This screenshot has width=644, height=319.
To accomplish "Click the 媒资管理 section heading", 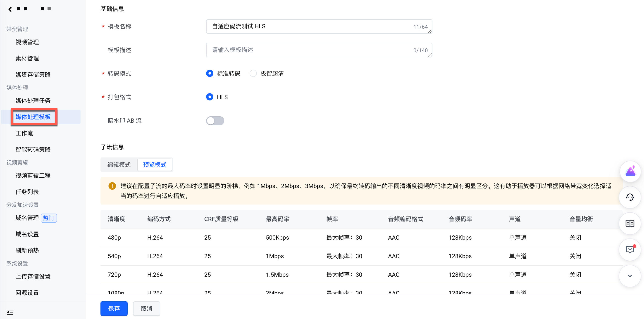I will [17, 29].
